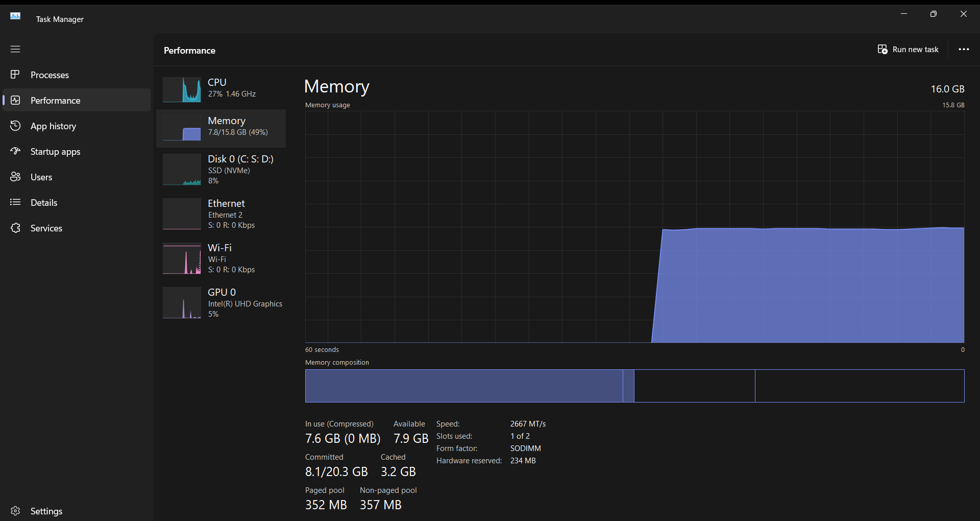Open Settings label at sidebar bottom
Viewport: 980px width, 521px height.
tap(46, 511)
